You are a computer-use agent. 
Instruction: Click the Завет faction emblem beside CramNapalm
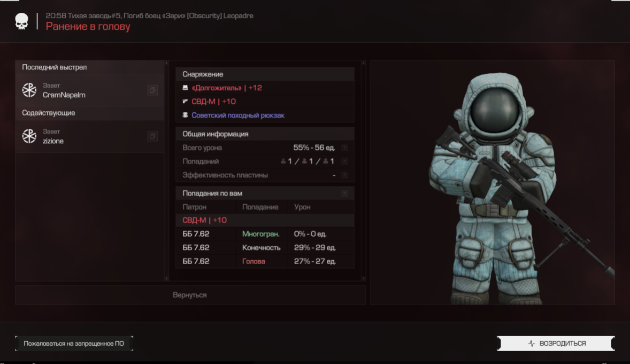point(29,90)
